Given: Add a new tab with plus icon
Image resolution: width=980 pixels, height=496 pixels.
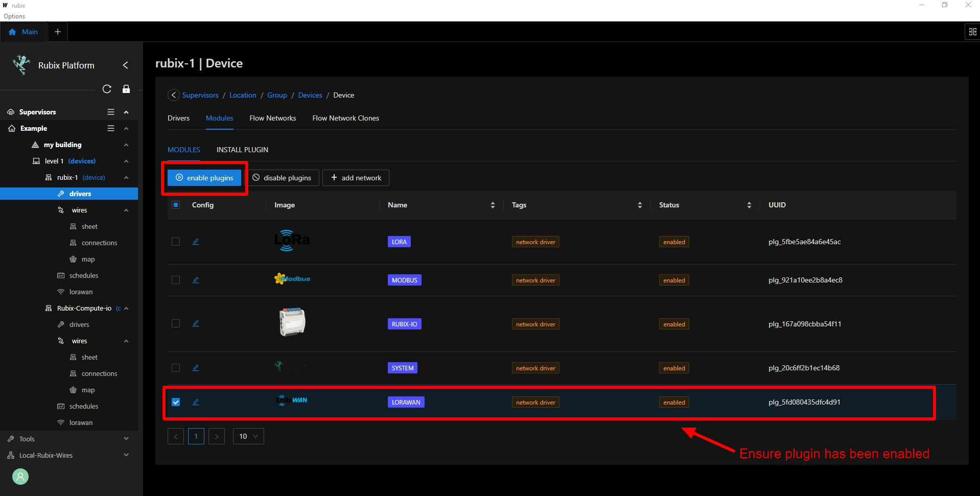Looking at the screenshot, I should (x=58, y=32).
